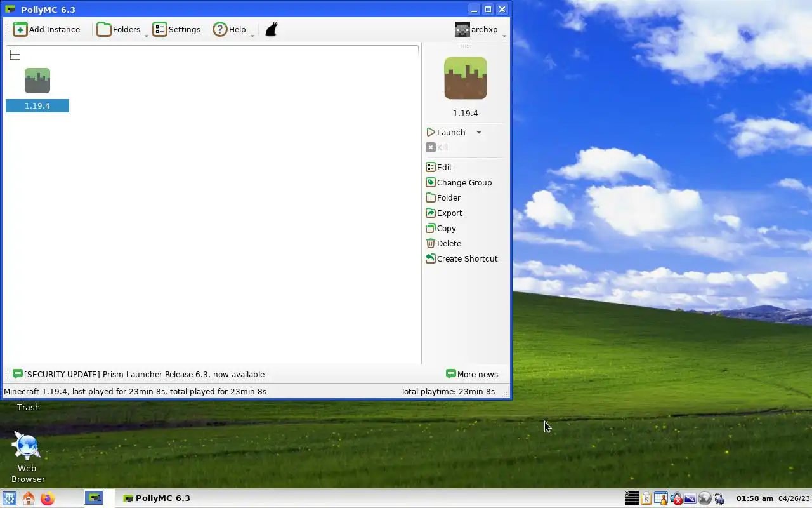The height and width of the screenshot is (508, 812).
Task: Click More news
Action: 472,374
